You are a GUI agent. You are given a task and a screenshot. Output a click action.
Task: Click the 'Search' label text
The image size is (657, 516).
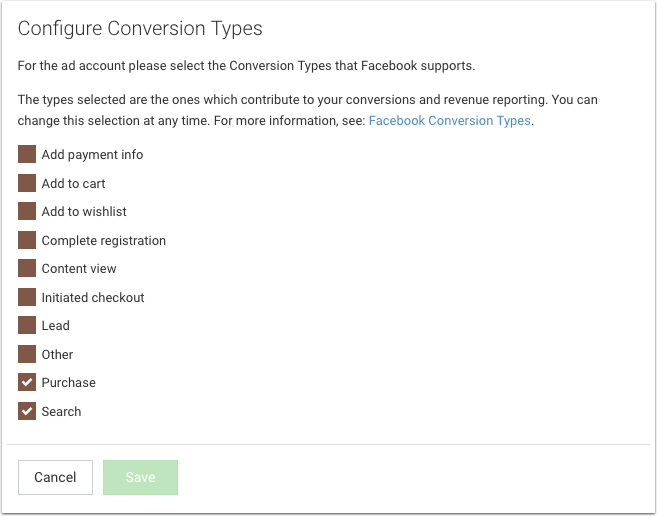click(61, 412)
